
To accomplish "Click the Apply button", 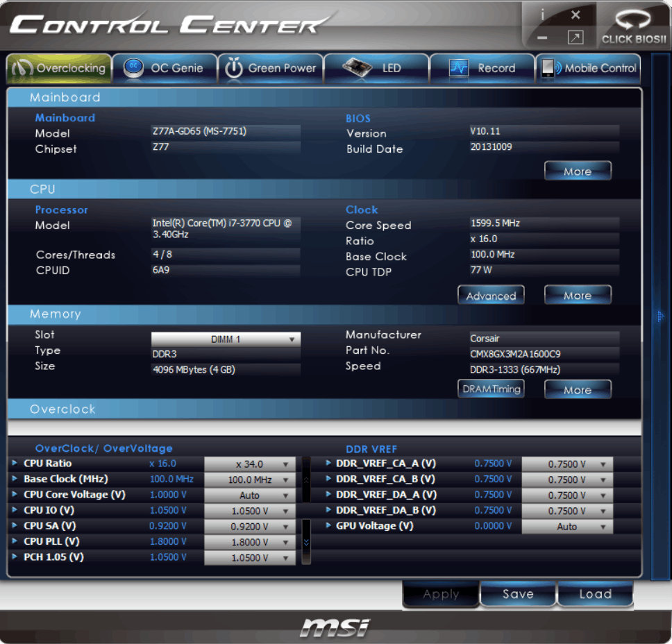I will point(441,594).
